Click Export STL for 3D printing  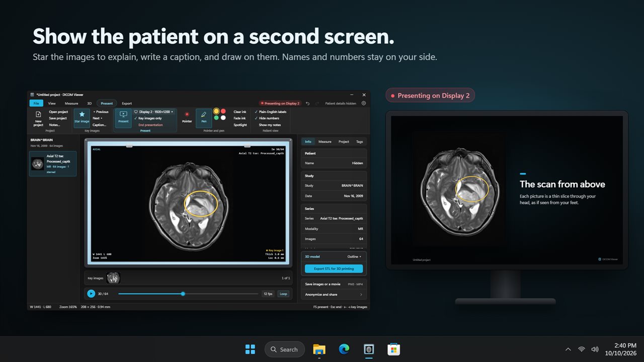[x=334, y=269]
